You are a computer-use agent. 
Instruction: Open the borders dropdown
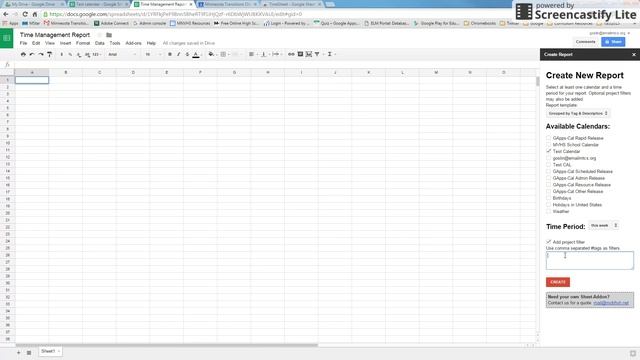pos(224,54)
